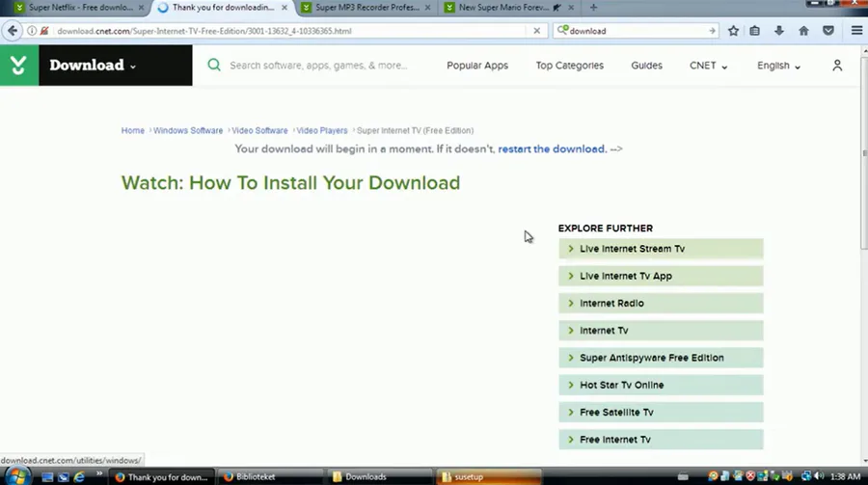Open Super Antispyware Free Edition link
The width and height of the screenshot is (868, 485).
point(661,358)
